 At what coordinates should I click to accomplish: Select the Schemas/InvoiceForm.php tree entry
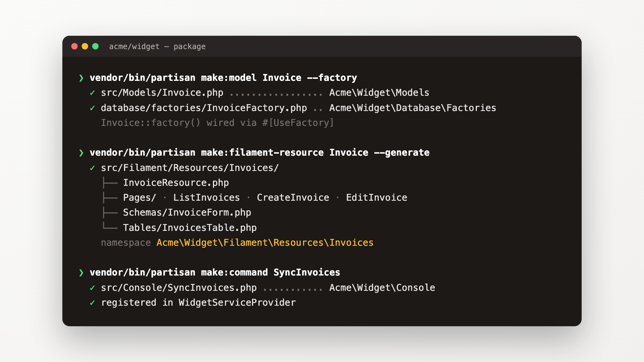[187, 212]
